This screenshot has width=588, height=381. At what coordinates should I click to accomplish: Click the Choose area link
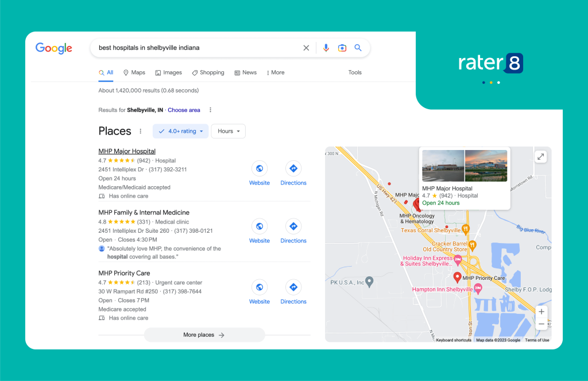[184, 110]
